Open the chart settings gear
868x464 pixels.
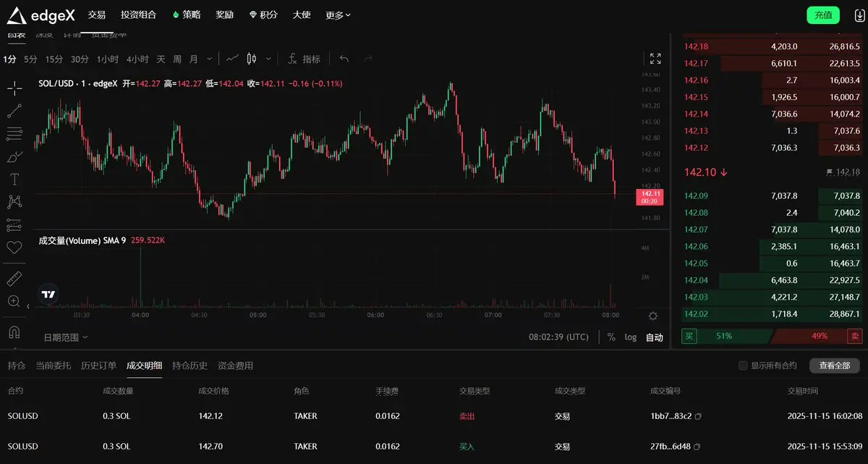click(x=653, y=316)
